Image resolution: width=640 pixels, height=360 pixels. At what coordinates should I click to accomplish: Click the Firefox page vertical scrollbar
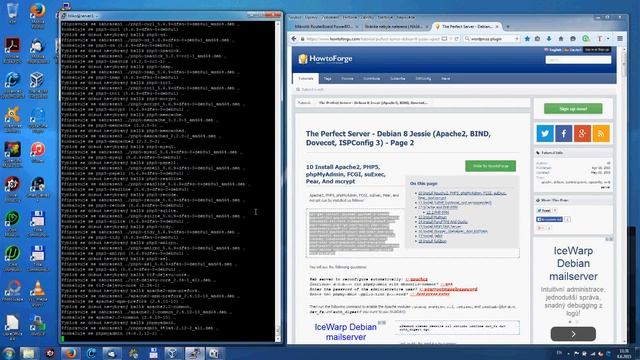click(624, 195)
